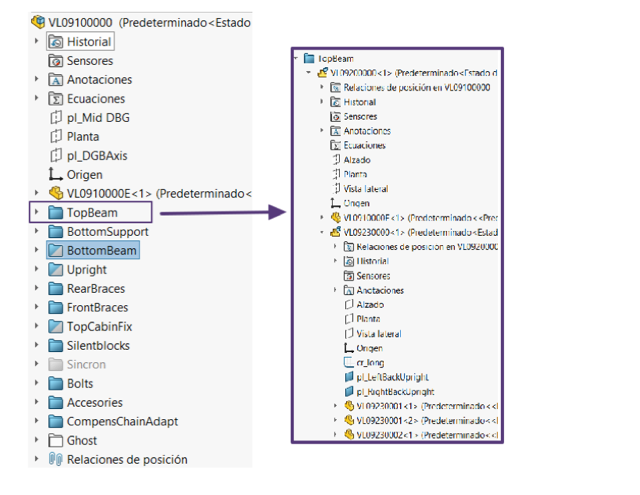
Task: Select the 'Ghost' folder label
Action: point(82,441)
